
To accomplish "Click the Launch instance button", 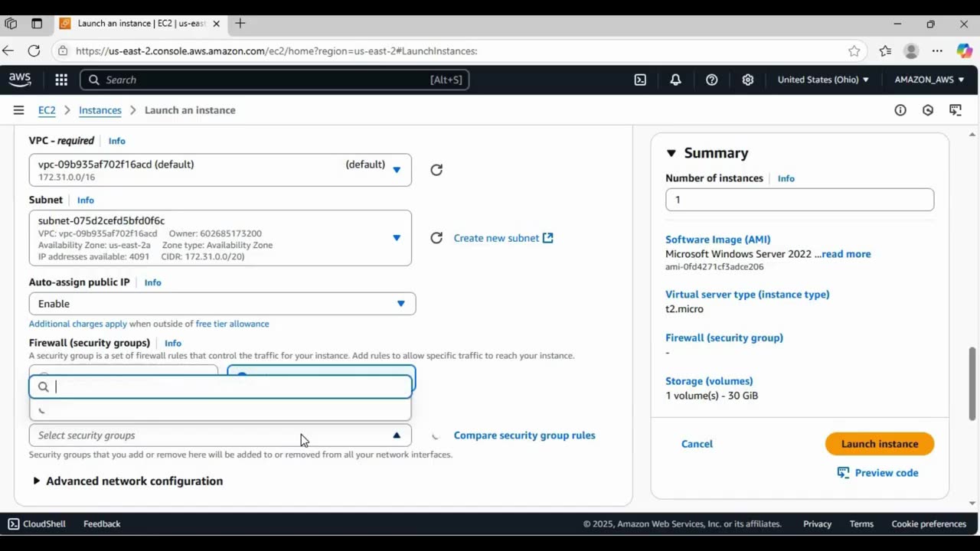I will [x=879, y=444].
